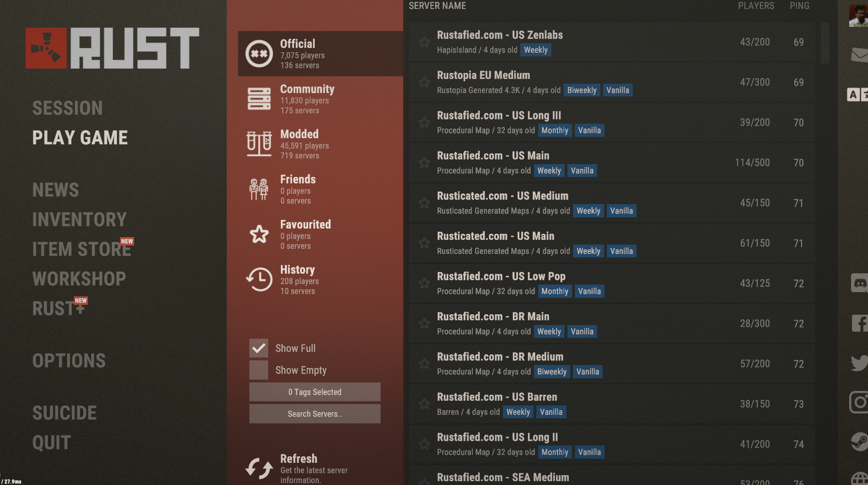Click the Biweekly tag on Rustopia EU Medium
Screen dimensions: 868x485
tap(581, 90)
